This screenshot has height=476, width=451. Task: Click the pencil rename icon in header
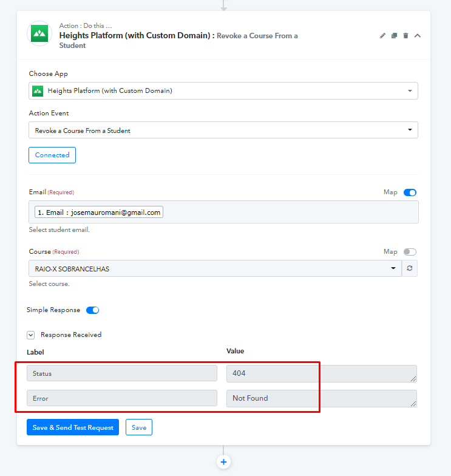pos(382,36)
